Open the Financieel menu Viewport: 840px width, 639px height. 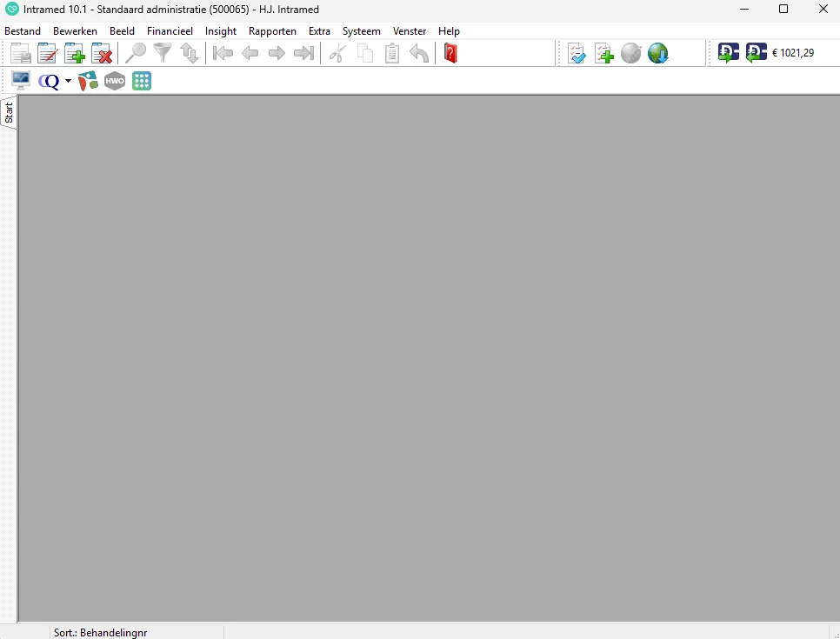coord(170,31)
